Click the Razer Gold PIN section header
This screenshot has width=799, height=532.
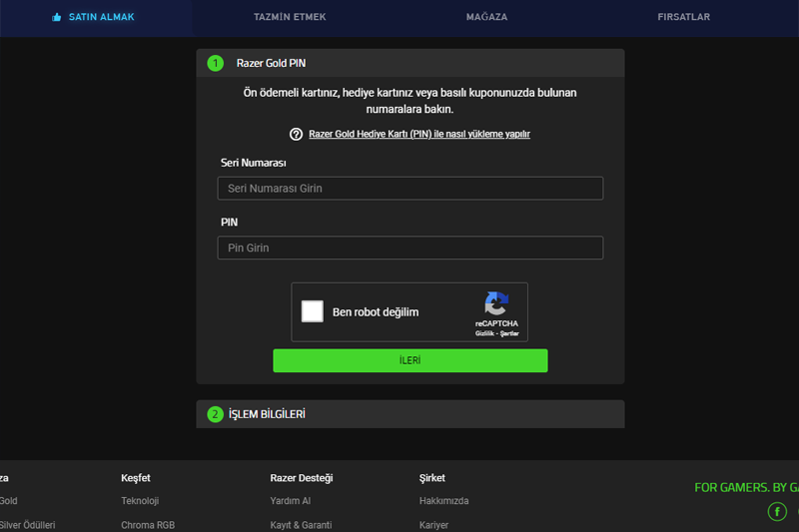pos(410,63)
